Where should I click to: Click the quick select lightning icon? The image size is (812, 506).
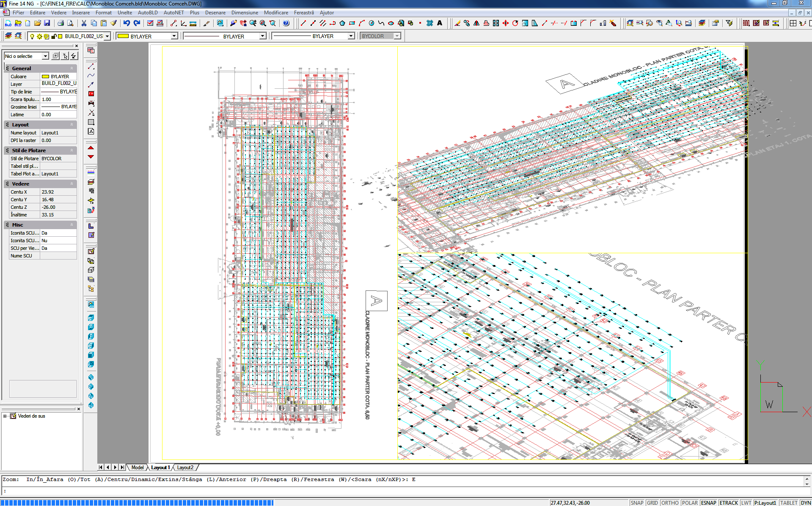[74, 56]
